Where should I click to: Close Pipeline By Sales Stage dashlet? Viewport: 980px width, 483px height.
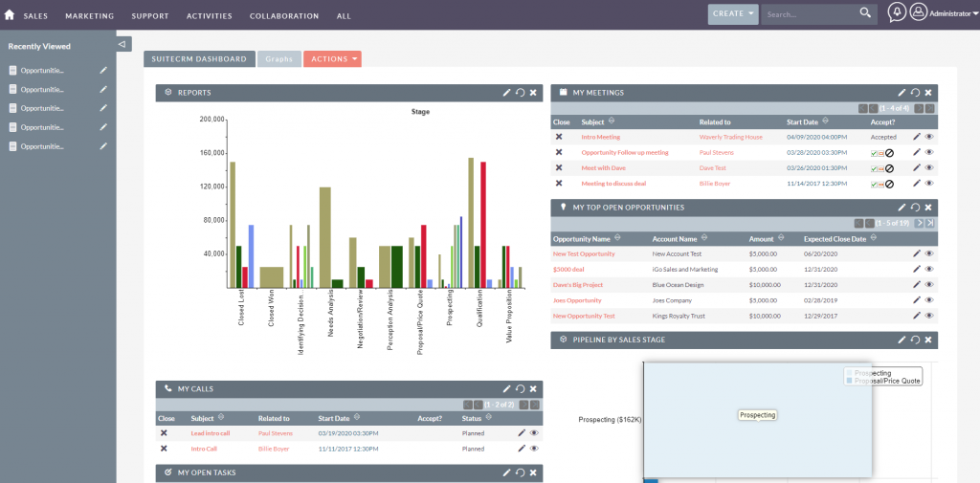928,340
